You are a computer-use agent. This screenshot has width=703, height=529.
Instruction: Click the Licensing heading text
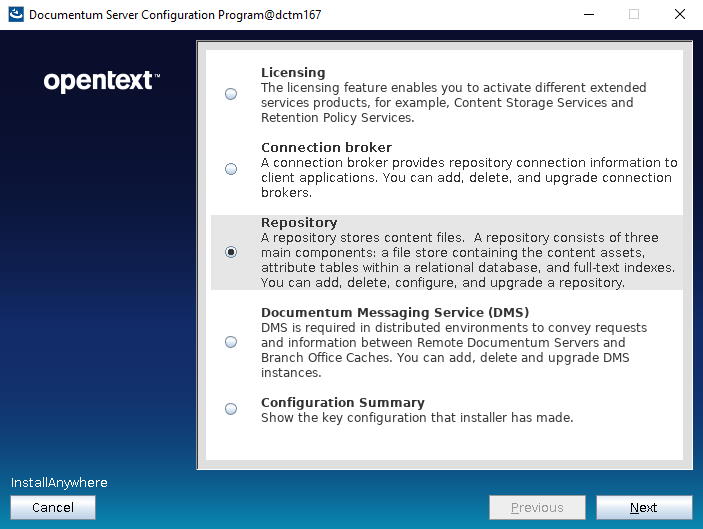tap(293, 73)
